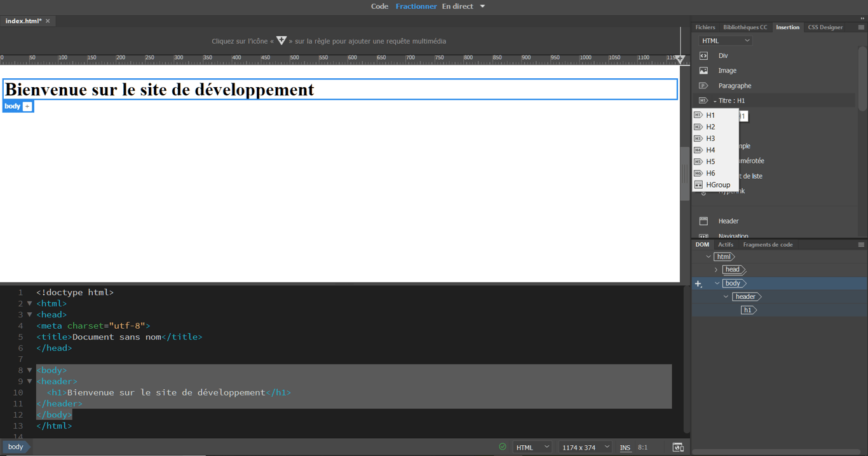Click the Header insert icon
The image size is (868, 456).
pyautogui.click(x=703, y=221)
